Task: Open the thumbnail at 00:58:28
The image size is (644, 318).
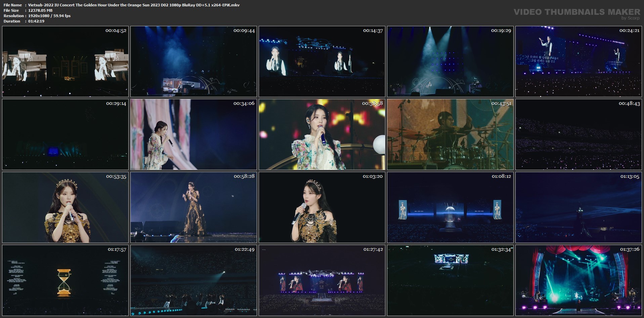Action: pos(194,207)
